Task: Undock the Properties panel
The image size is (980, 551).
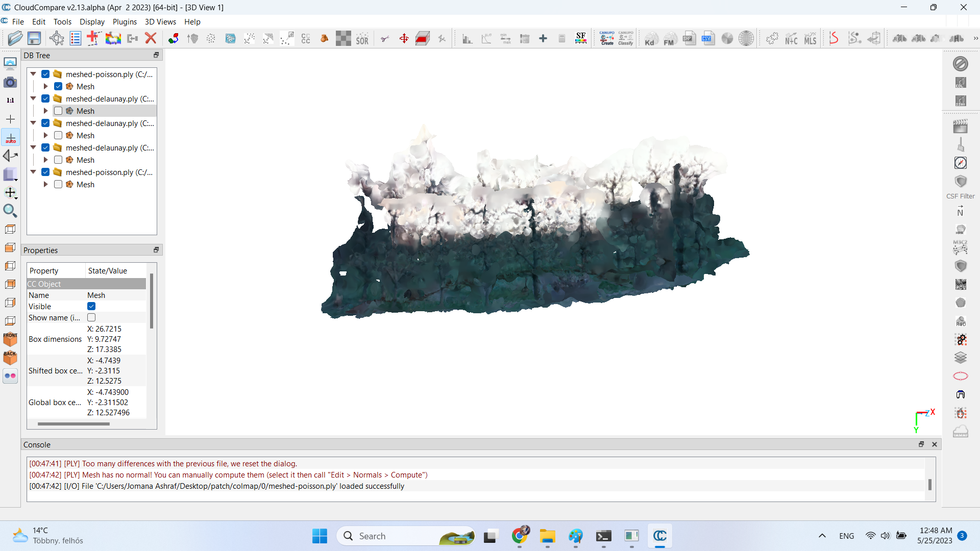Action: coord(156,250)
